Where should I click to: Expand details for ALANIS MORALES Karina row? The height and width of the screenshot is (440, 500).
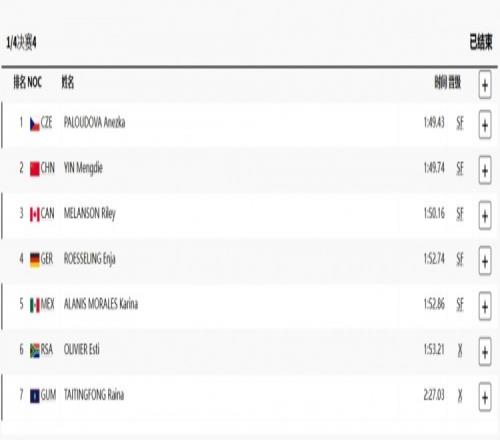coord(485,306)
